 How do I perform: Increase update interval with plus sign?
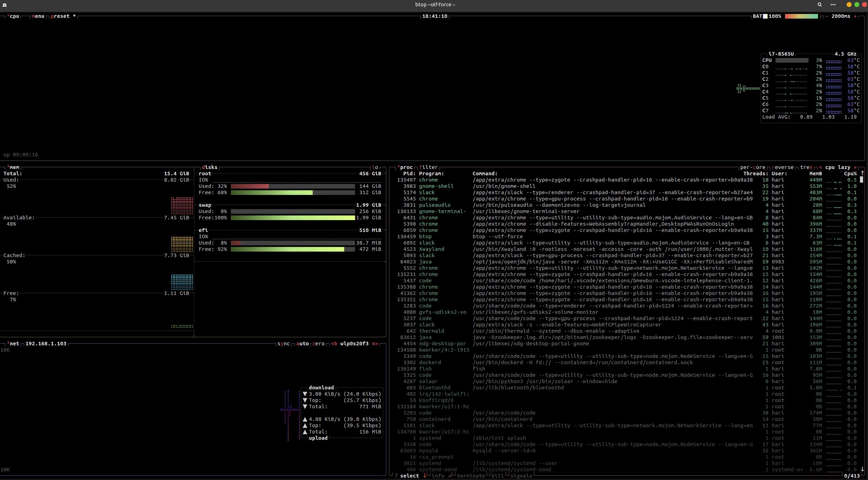pyautogui.click(x=855, y=16)
